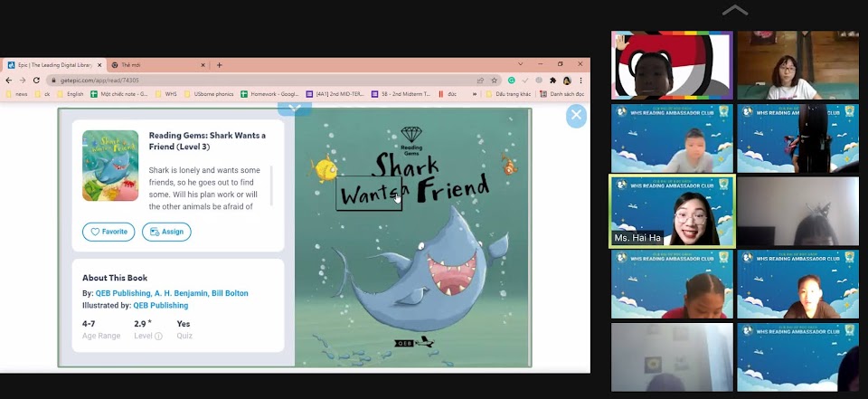Open 'Dấu trang khác' bookmarks folder
Image resolution: width=868 pixels, height=399 pixels.
(x=508, y=94)
